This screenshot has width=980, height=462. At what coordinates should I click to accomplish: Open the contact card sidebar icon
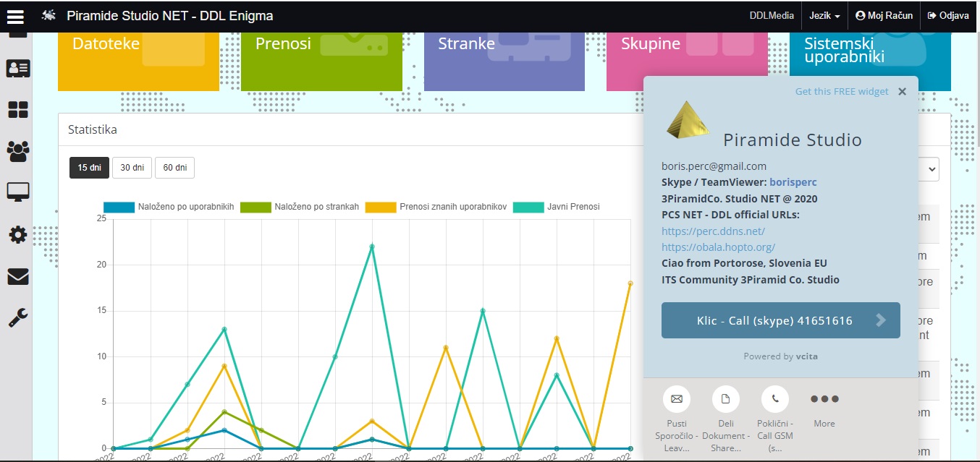pos(17,68)
